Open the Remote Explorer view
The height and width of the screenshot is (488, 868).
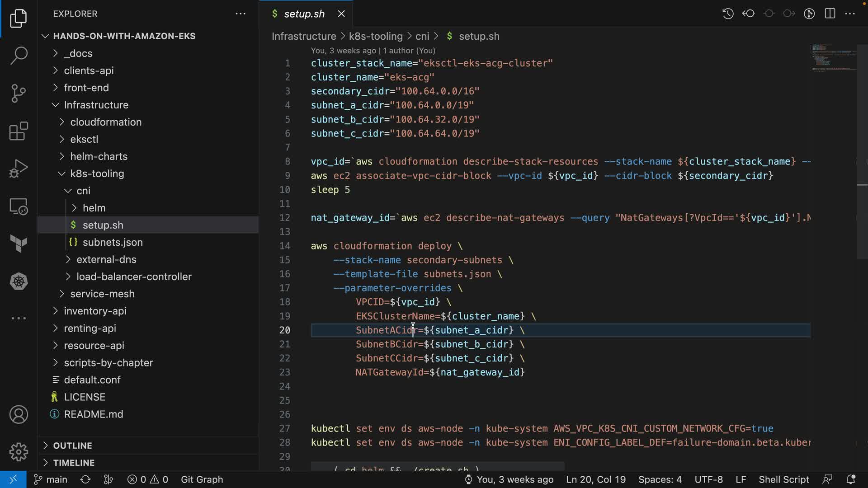point(19,206)
